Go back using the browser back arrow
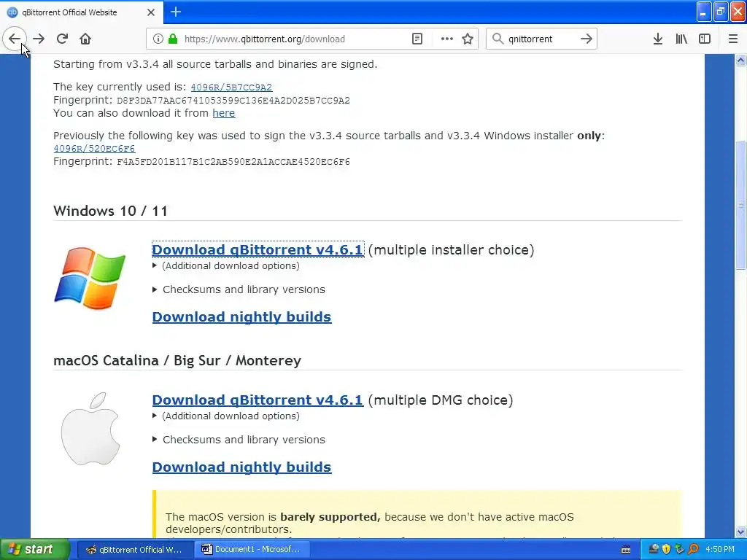 15,39
